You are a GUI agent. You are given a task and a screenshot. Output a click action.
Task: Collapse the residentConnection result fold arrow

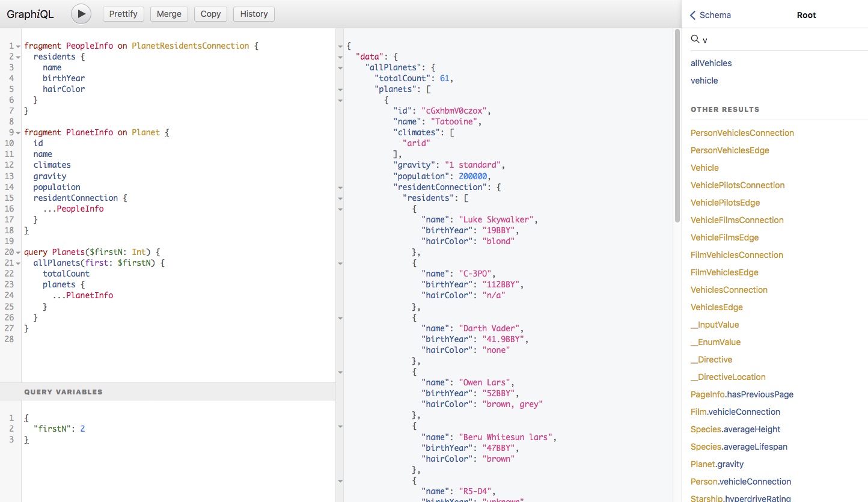coord(341,189)
